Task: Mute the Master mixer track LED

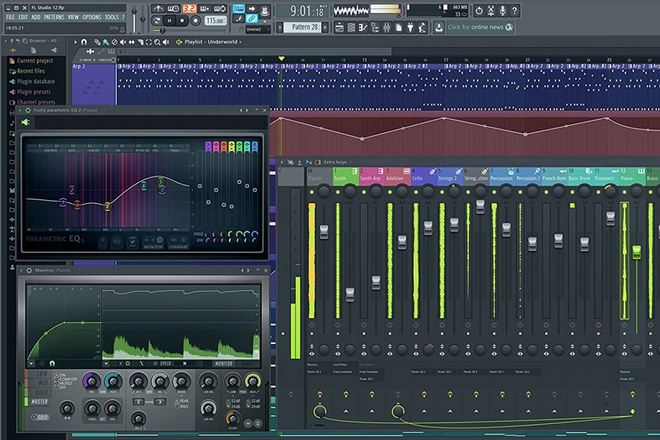Action: (x=311, y=192)
